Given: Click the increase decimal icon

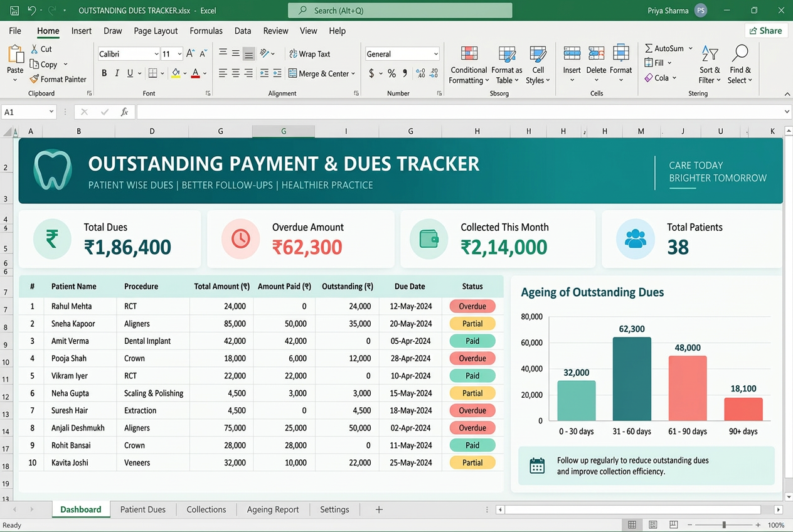Looking at the screenshot, I should 420,73.
